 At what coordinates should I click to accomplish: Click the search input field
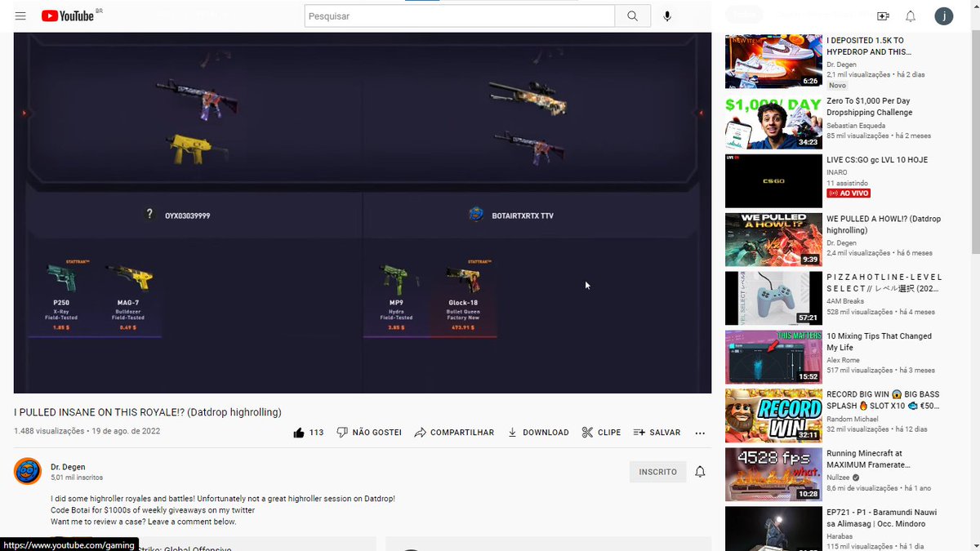tap(460, 16)
